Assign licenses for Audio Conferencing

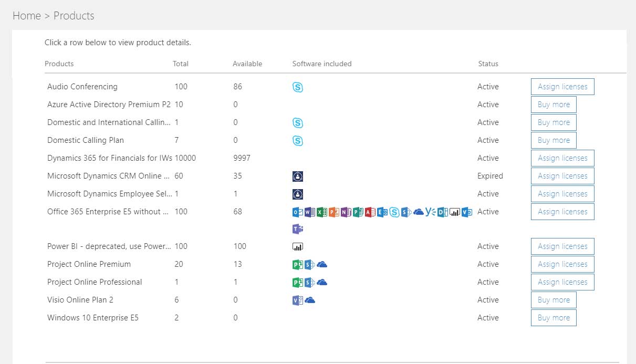pos(562,87)
